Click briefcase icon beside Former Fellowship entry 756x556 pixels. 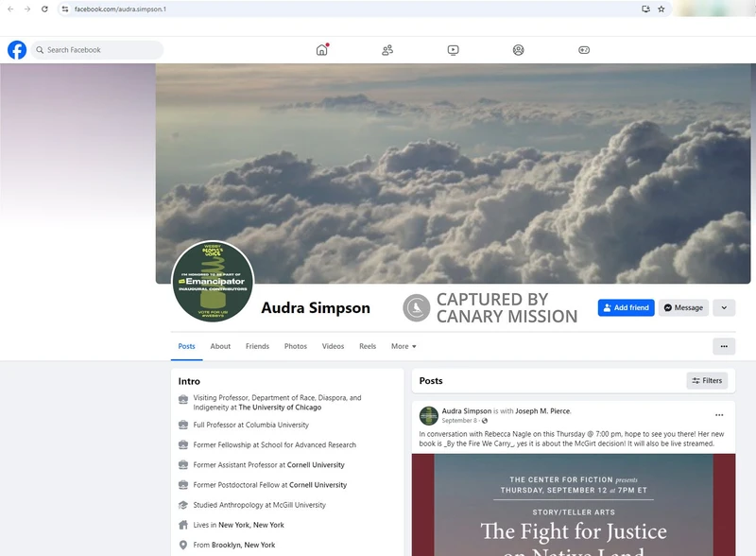[x=183, y=445]
